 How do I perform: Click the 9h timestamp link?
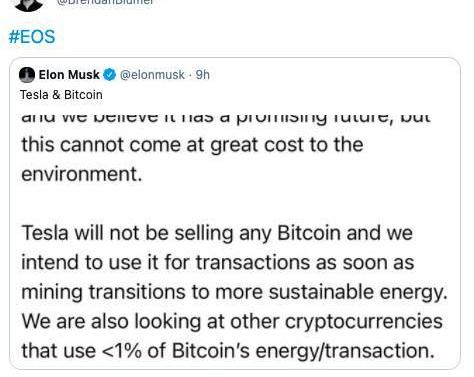point(203,75)
